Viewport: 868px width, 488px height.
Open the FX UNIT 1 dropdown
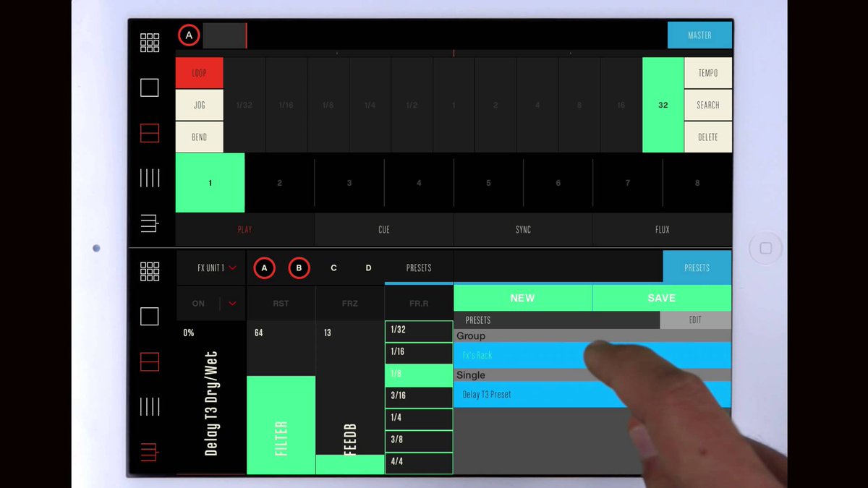coord(212,267)
